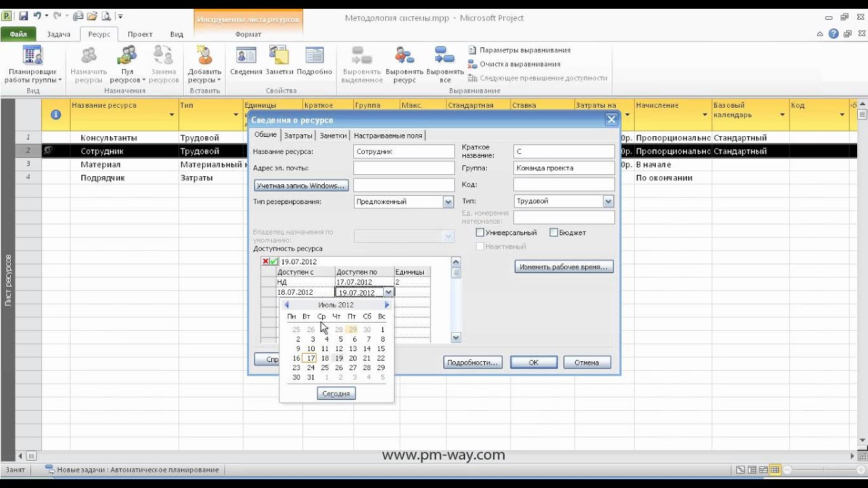This screenshot has width=868, height=488.
Task: Click the Help question mark icon
Action: [833, 34]
